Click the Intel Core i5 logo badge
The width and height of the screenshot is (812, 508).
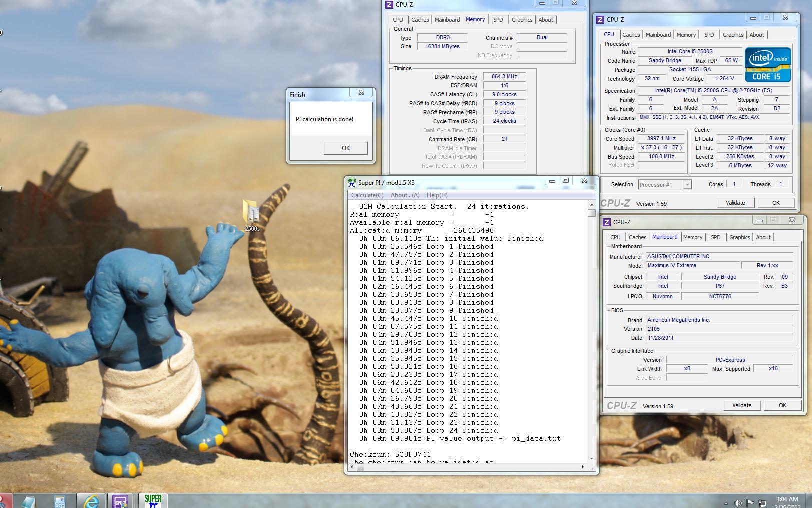[768, 65]
